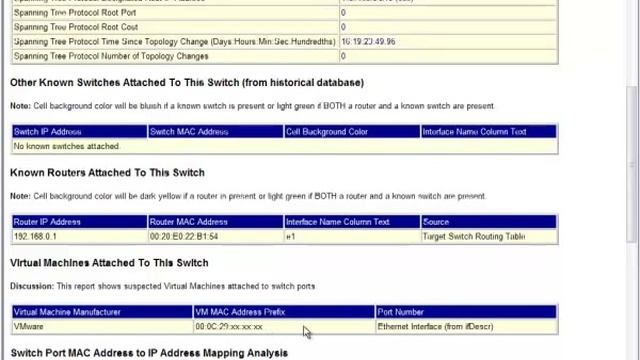640x360 pixels.
Task: Click the 'Port Number' column header
Action: (466, 312)
